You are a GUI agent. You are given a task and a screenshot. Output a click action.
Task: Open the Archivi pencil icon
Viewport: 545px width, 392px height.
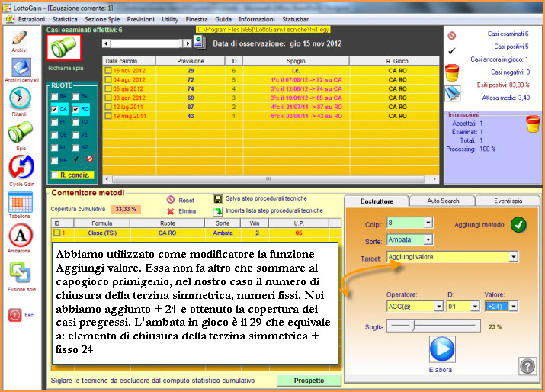point(20,37)
